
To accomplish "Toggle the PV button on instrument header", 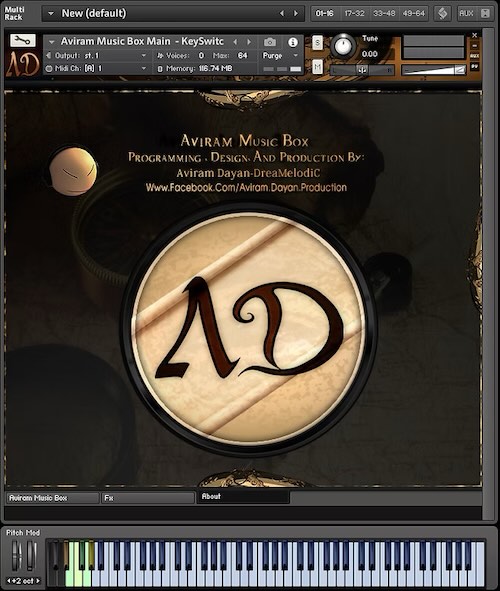I will coord(474,66).
